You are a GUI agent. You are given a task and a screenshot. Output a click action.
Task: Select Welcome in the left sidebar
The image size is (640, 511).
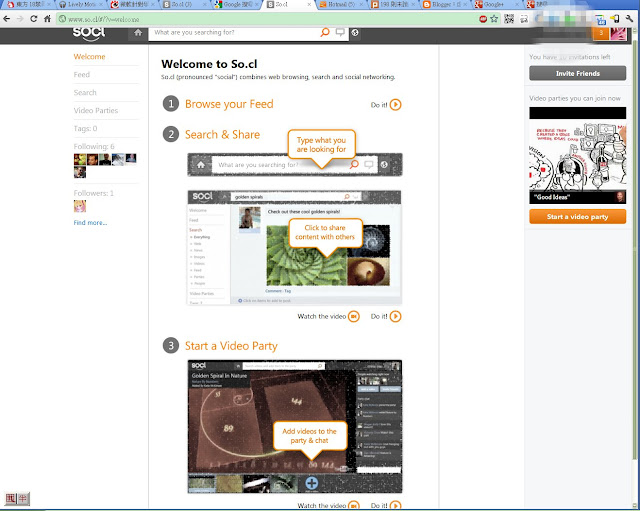click(x=89, y=57)
